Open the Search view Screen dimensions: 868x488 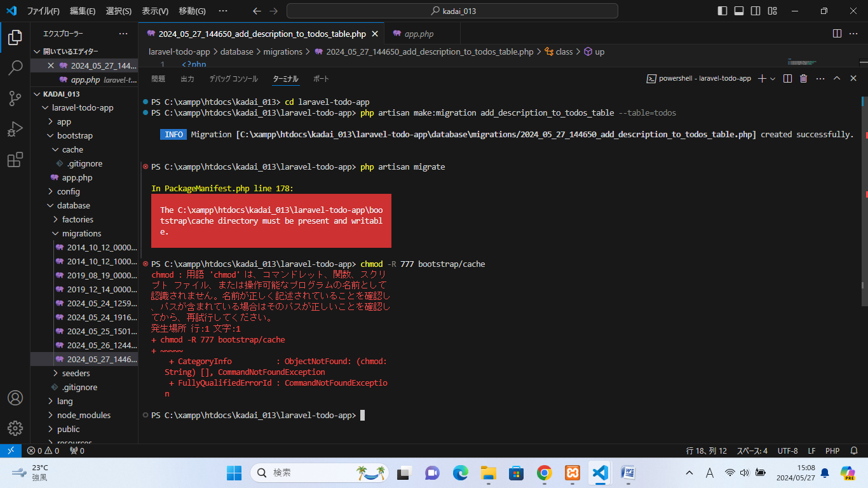[x=15, y=68]
